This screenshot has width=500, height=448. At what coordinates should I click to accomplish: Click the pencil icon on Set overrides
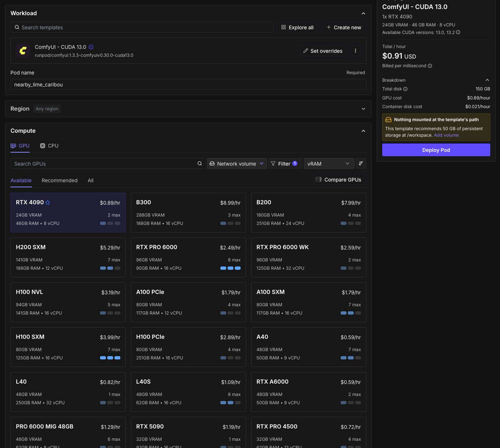306,51
